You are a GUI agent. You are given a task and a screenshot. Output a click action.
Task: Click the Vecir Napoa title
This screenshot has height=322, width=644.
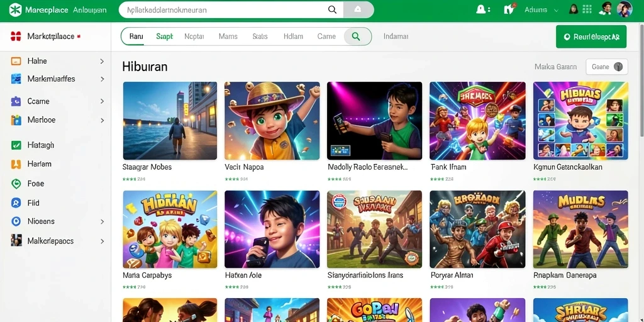tap(245, 167)
